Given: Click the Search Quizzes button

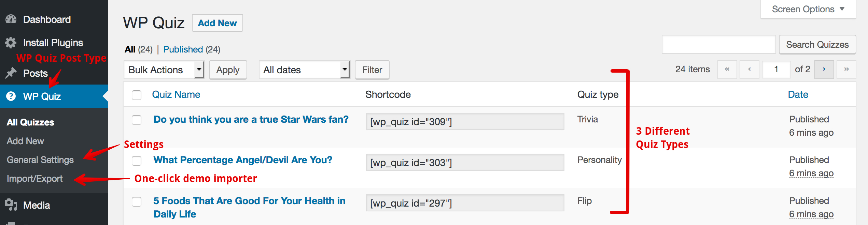Looking at the screenshot, I should 817,45.
